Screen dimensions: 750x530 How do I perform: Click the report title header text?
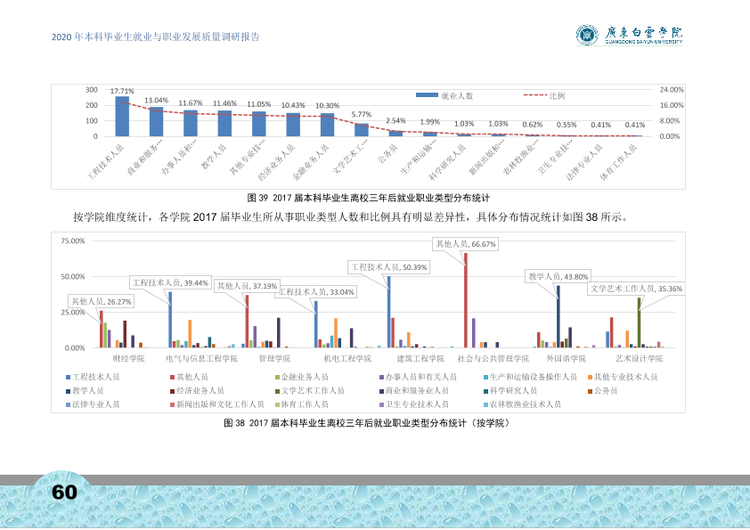coord(155,37)
